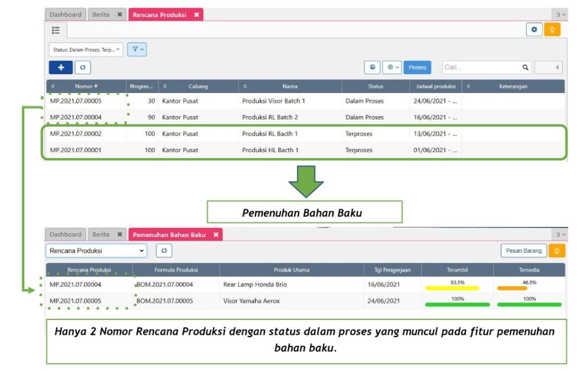588x371 pixels.
Task: Open the list view icon in Rencana Produksi
Action: tap(56, 30)
